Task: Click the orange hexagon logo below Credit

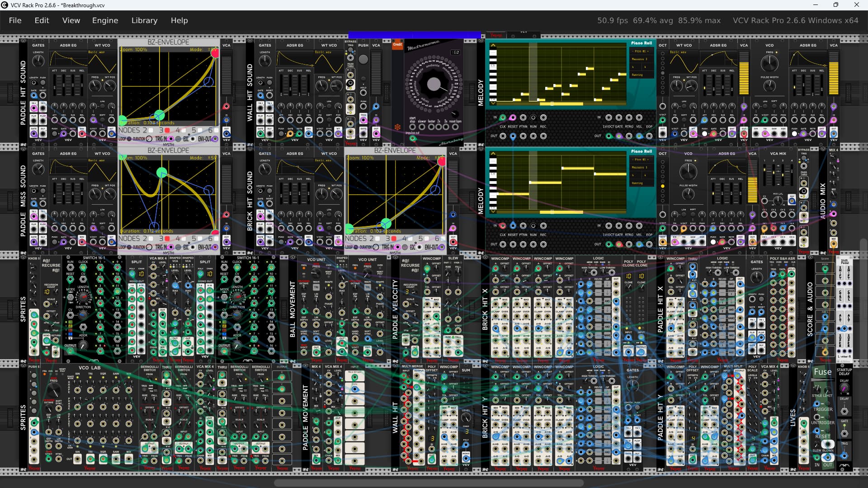Action: click(397, 127)
